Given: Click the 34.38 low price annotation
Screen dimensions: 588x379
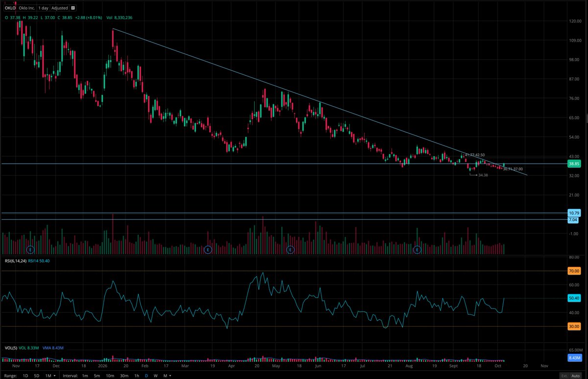Looking at the screenshot, I should pos(483,175).
